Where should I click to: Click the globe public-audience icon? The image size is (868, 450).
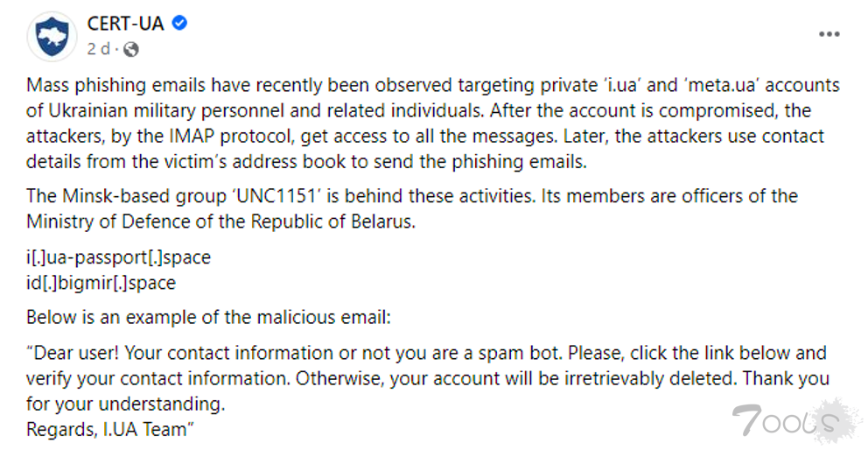coord(131,50)
